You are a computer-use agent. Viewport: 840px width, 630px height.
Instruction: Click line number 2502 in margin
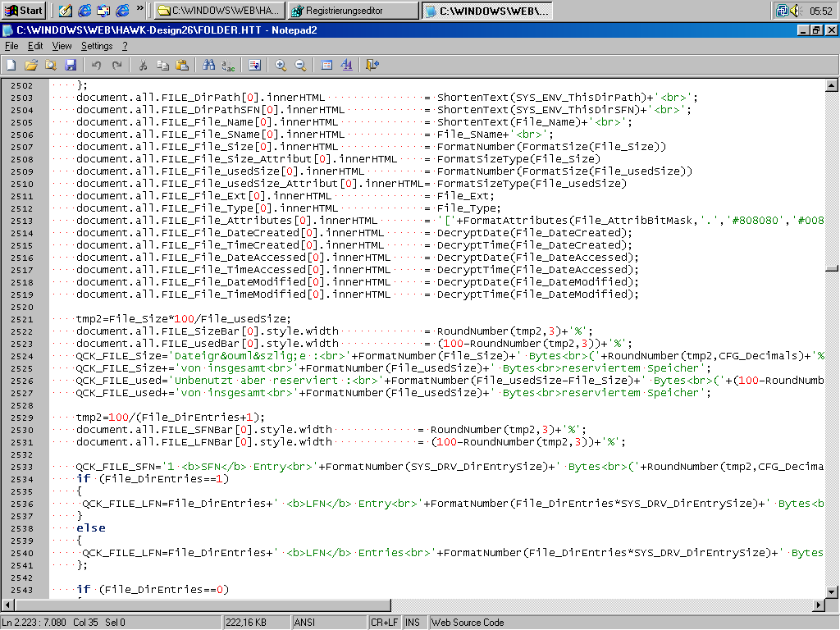22,85
